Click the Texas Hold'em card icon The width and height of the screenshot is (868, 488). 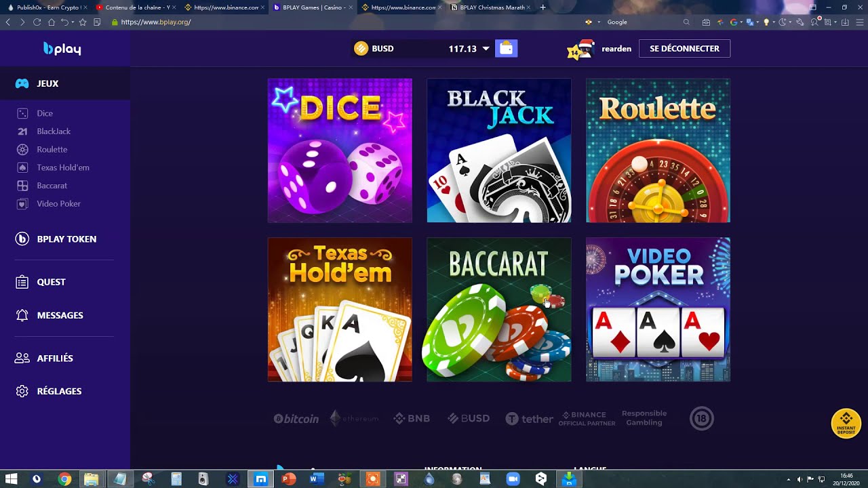click(22, 167)
